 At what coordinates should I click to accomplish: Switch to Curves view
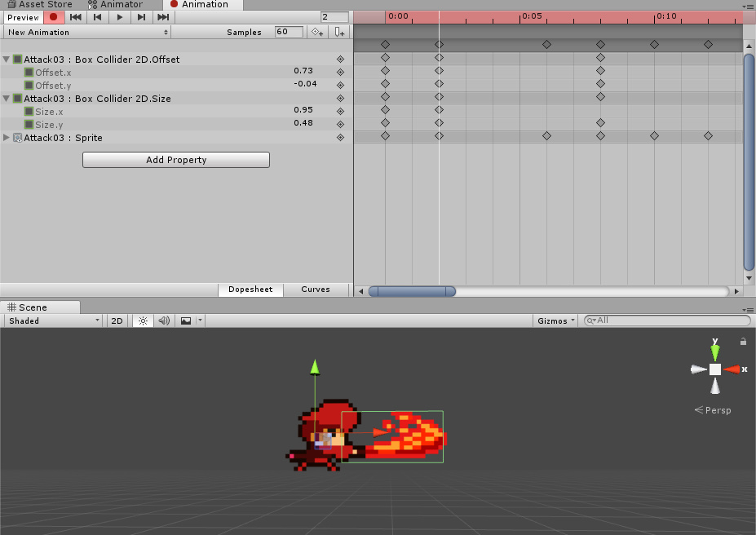point(316,290)
